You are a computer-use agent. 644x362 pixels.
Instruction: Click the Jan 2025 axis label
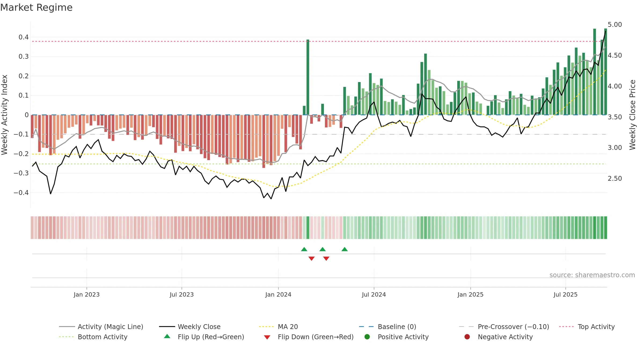(470, 294)
